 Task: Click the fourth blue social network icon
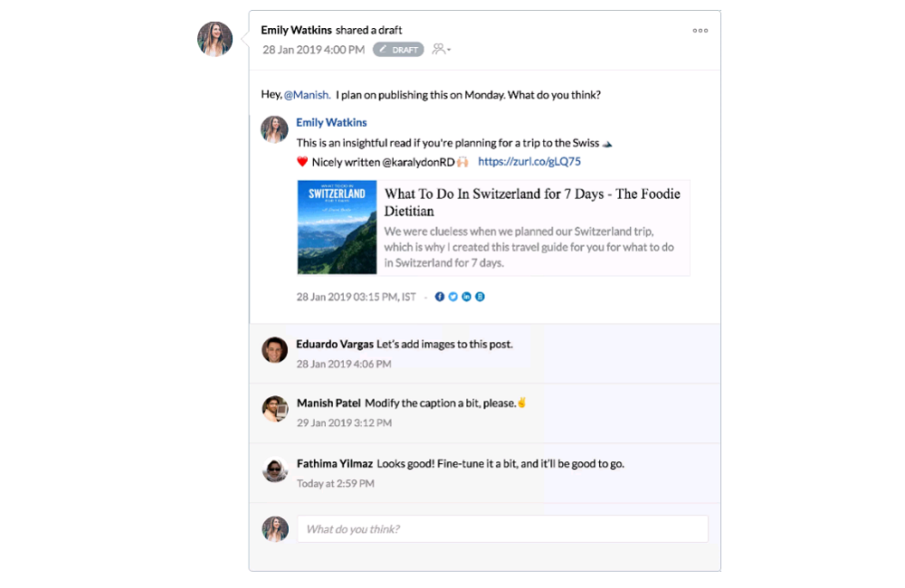(480, 297)
